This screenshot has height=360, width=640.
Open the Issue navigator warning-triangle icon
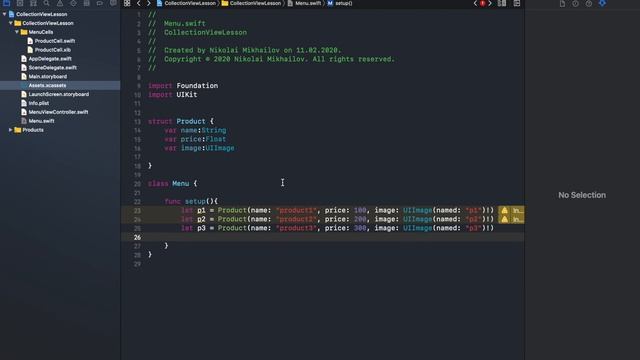pos(60,3)
